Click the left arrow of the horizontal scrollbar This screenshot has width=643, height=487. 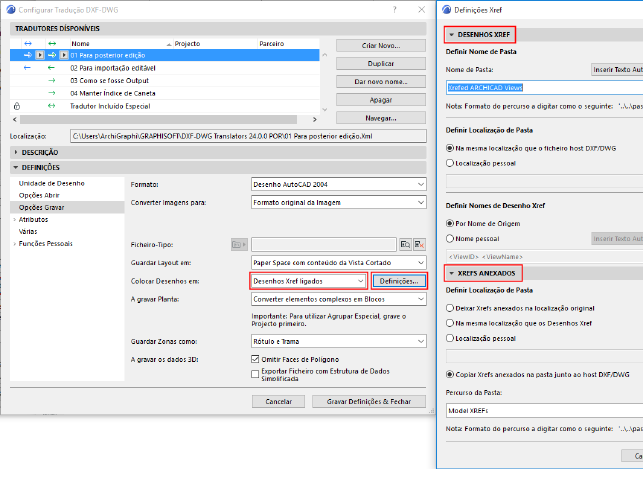(x=15, y=119)
